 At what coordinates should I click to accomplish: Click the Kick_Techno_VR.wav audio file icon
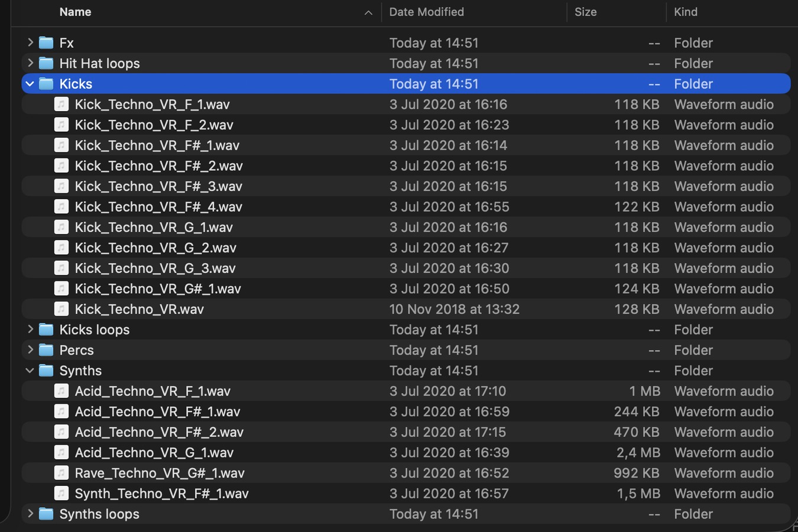point(61,309)
